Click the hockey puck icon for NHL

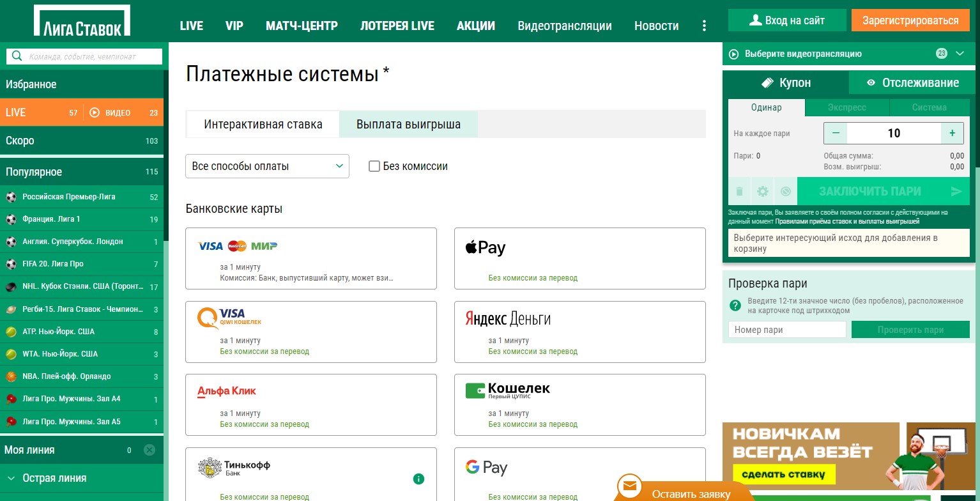click(11, 287)
